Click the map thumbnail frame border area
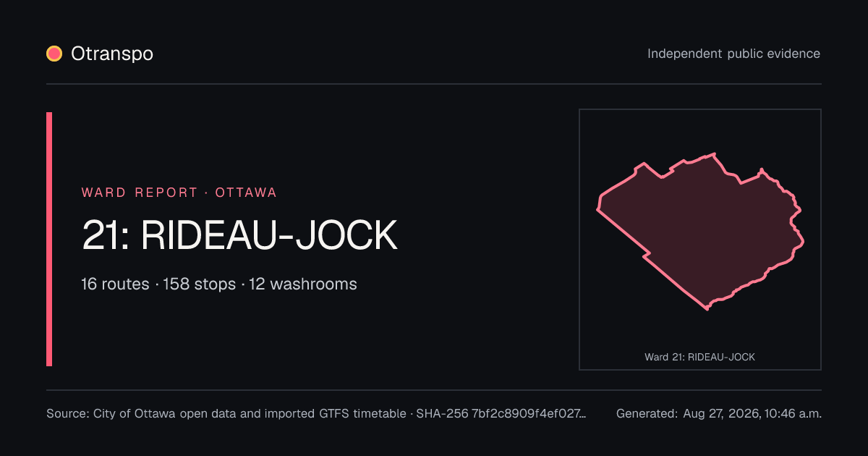 (700, 110)
